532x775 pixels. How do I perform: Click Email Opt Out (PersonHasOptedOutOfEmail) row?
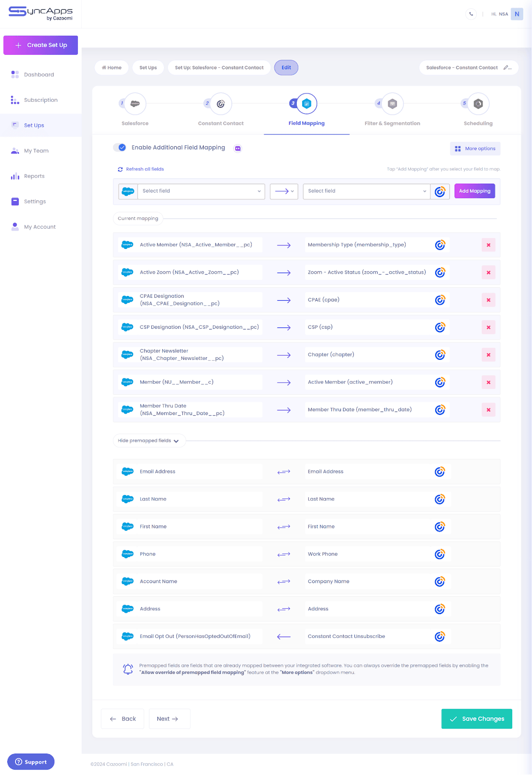306,636
